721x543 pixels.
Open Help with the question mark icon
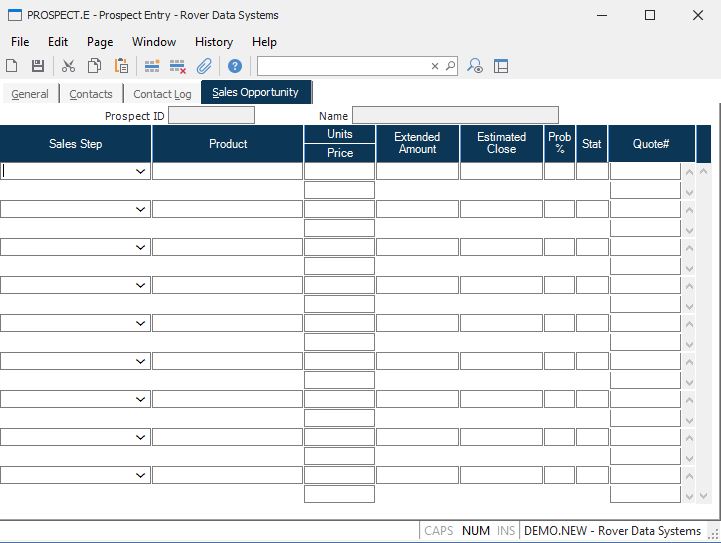pos(235,66)
